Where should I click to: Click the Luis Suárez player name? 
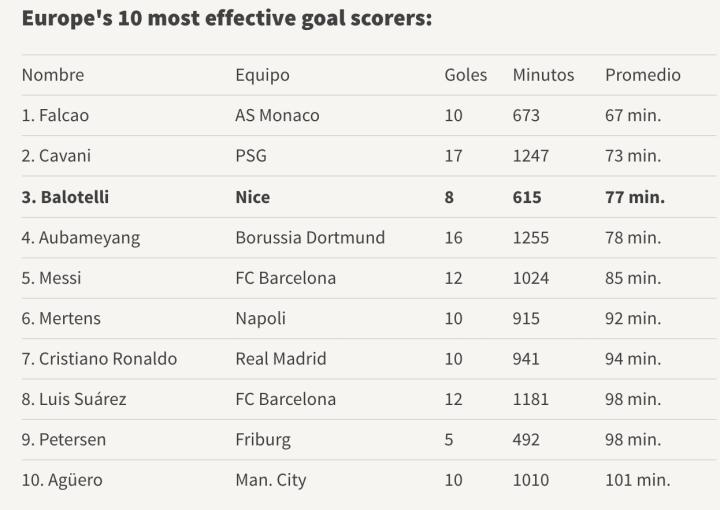click(74, 399)
